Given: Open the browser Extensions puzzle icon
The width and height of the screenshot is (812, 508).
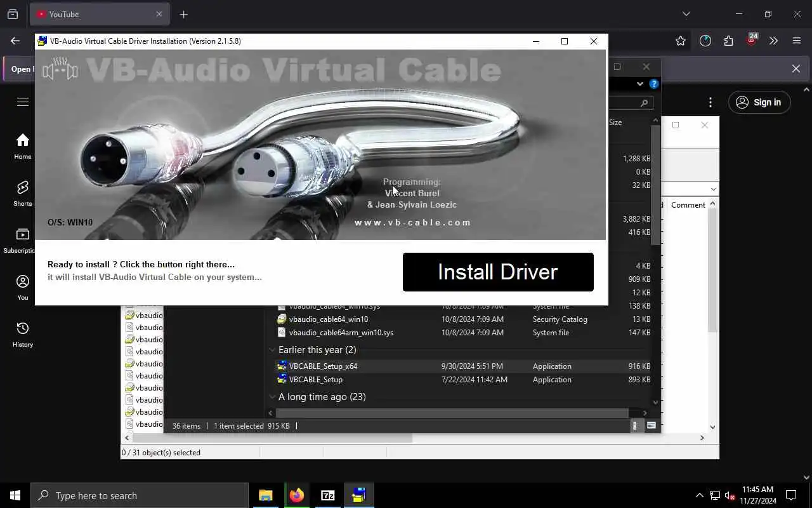Looking at the screenshot, I should (728, 41).
